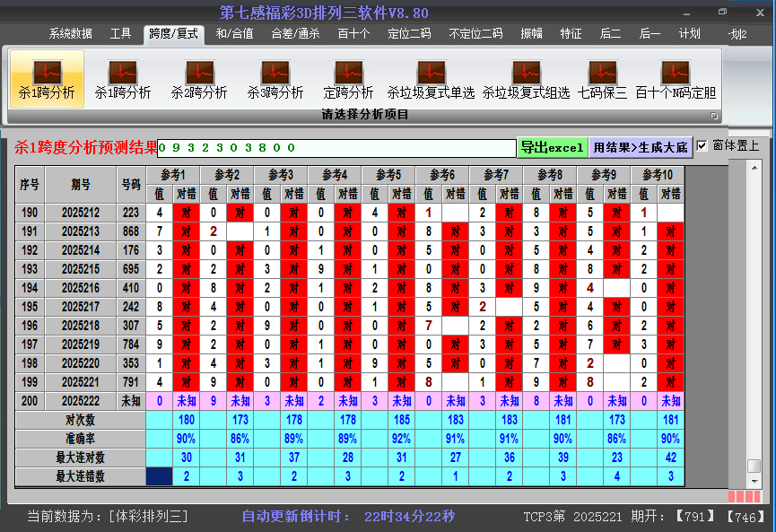Open the 和/合值 tab

[234, 34]
